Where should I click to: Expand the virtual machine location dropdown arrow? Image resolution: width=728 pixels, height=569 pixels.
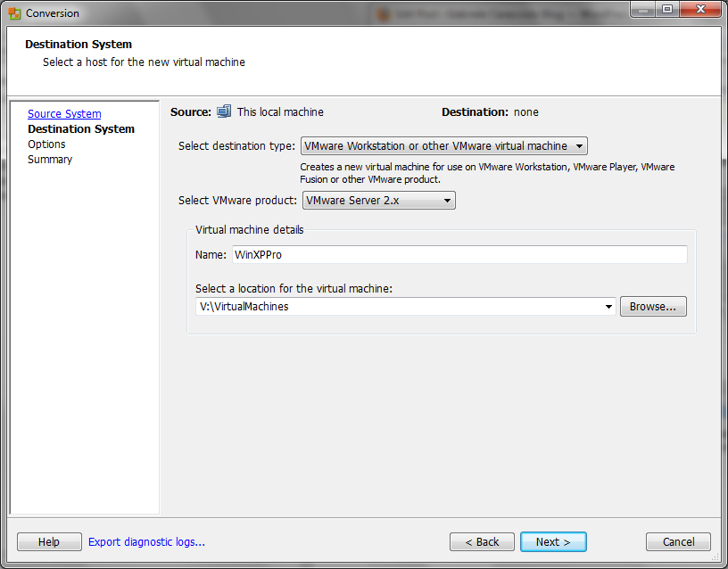608,306
